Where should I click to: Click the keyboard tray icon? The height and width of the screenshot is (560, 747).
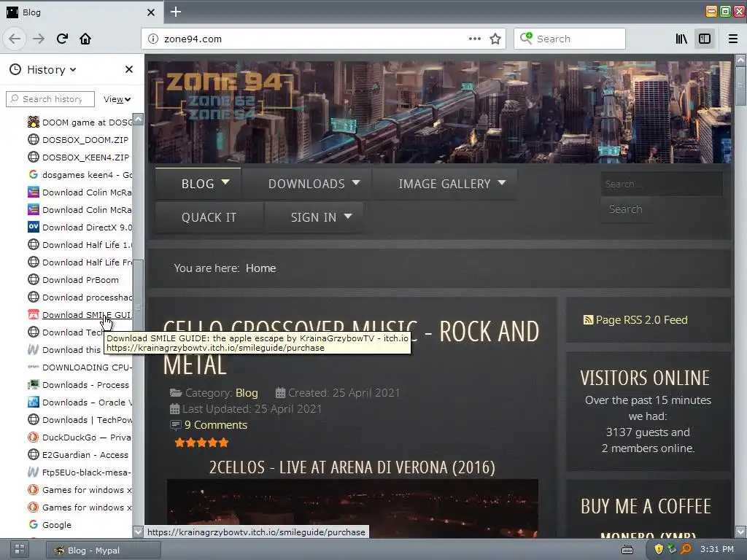(627, 550)
